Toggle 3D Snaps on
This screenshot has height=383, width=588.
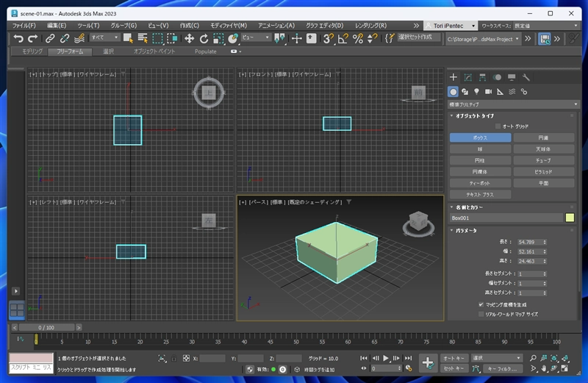coord(328,38)
